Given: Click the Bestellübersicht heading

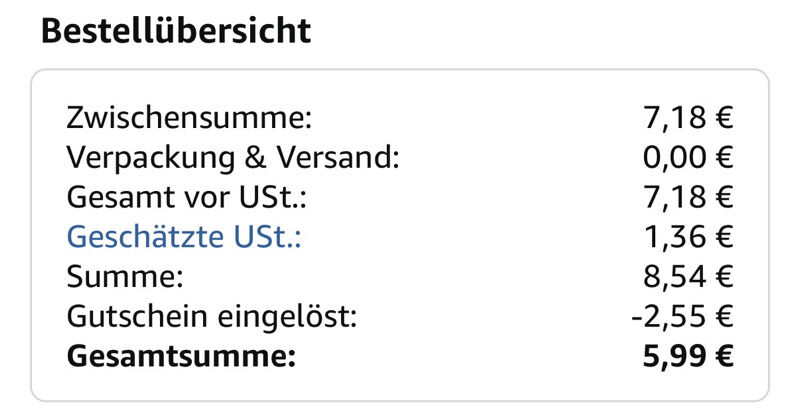Looking at the screenshot, I should [x=175, y=31].
